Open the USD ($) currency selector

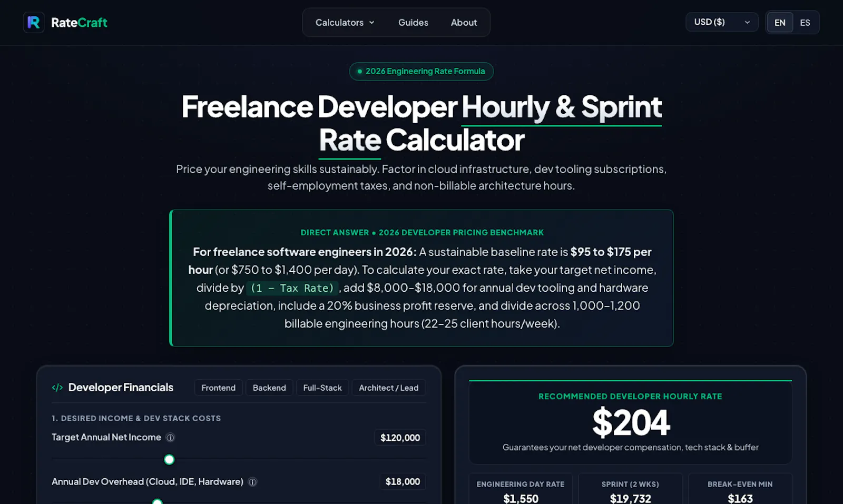(722, 22)
